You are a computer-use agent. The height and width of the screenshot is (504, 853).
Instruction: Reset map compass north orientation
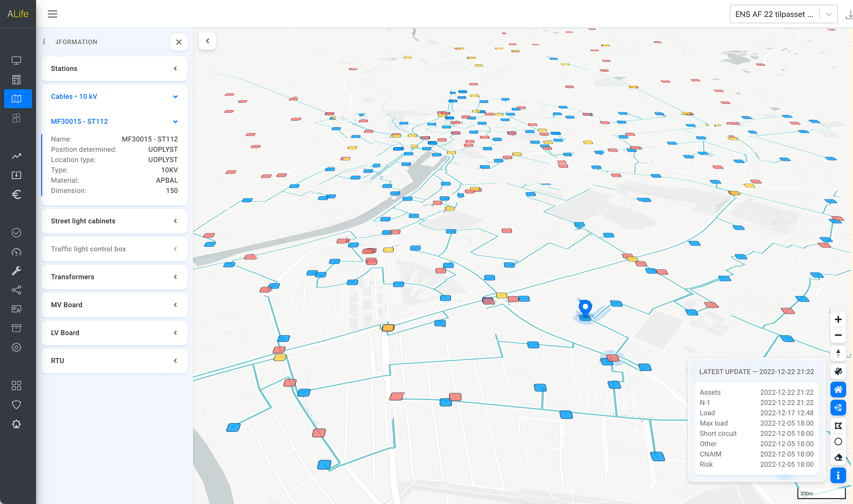click(838, 353)
